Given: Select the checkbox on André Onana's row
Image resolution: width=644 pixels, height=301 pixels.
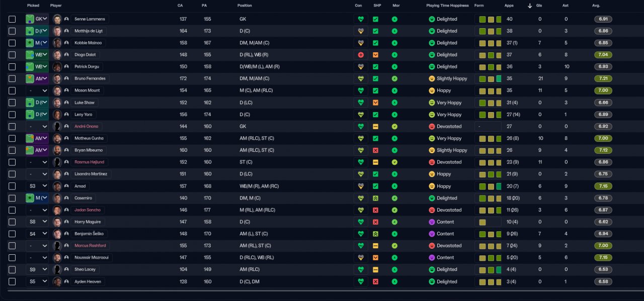Looking at the screenshot, I should pyautogui.click(x=12, y=127).
